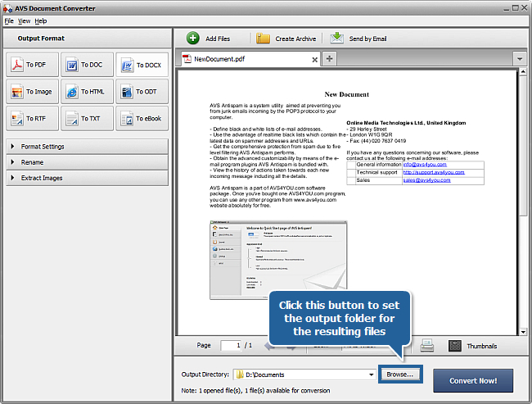
Task: Open the tab list dropdown arrow
Action: click(520, 59)
